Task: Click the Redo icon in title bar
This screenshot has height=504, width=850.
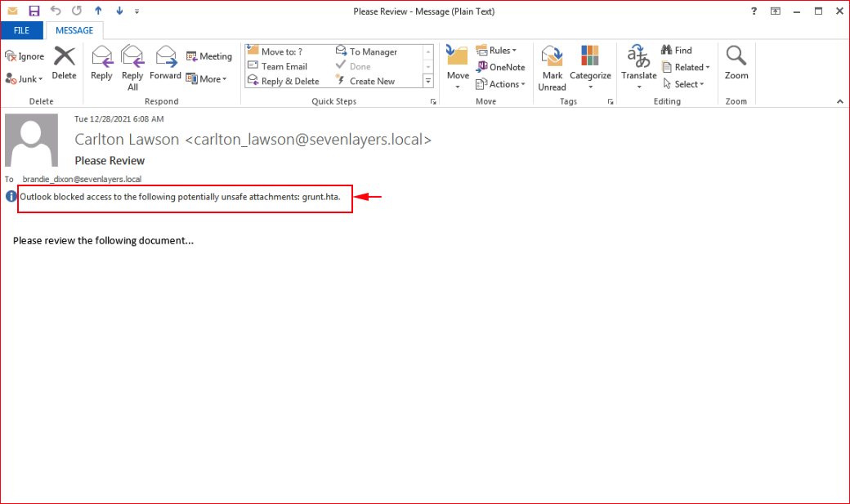Action: (x=77, y=11)
